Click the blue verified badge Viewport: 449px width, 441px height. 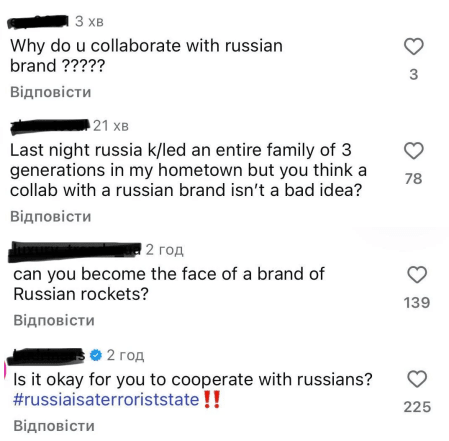(x=96, y=355)
